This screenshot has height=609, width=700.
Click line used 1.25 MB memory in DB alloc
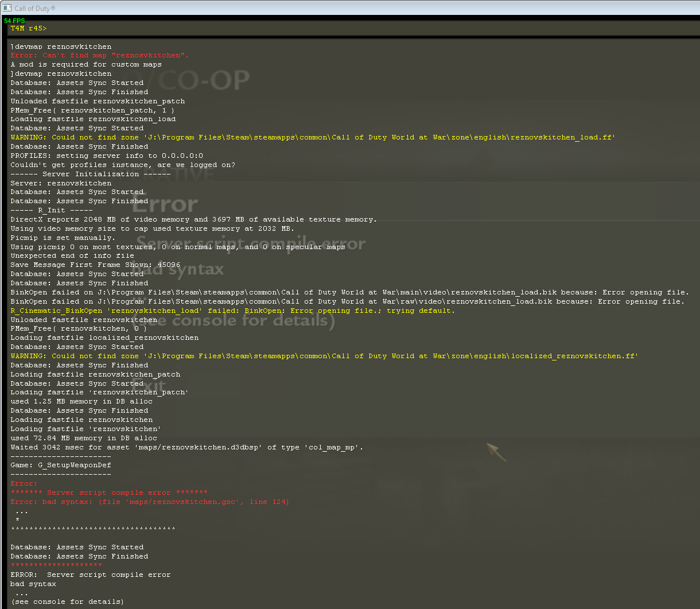click(81, 402)
